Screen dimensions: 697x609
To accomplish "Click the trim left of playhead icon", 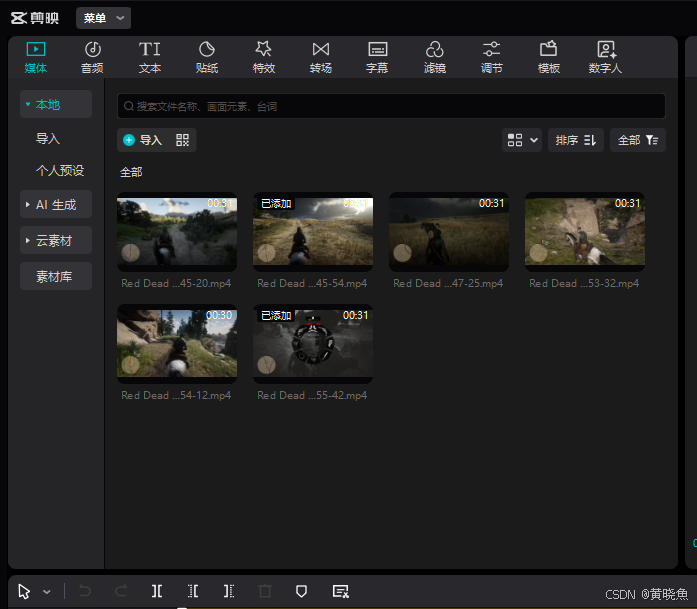I will (193, 591).
